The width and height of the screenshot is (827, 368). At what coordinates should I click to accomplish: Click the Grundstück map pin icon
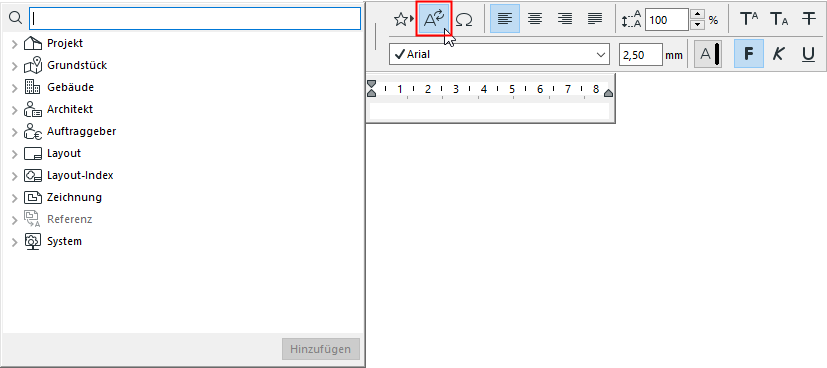[33, 65]
